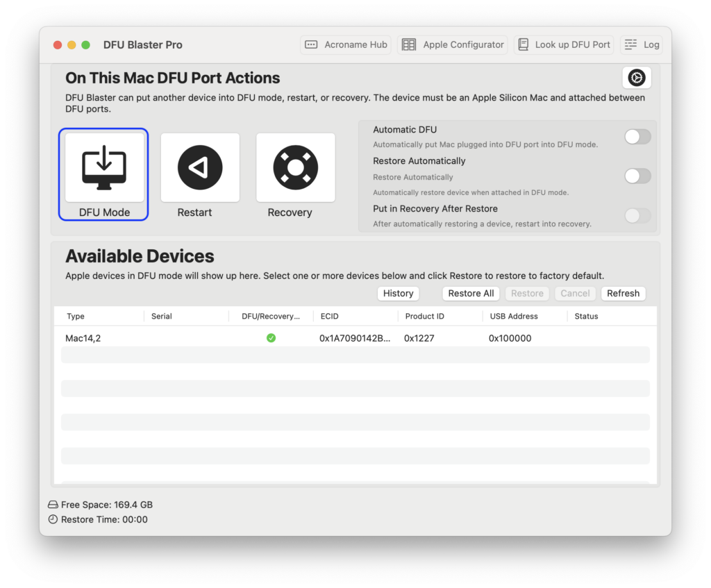The height and width of the screenshot is (588, 711).
Task: Click the Recovery lifebuoy icon
Action: 295,167
